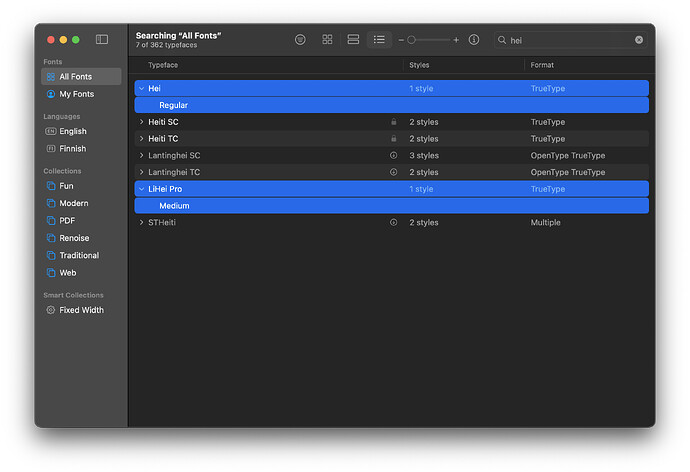Select All Fonts in sidebar
The height and width of the screenshot is (472, 690).
point(81,77)
